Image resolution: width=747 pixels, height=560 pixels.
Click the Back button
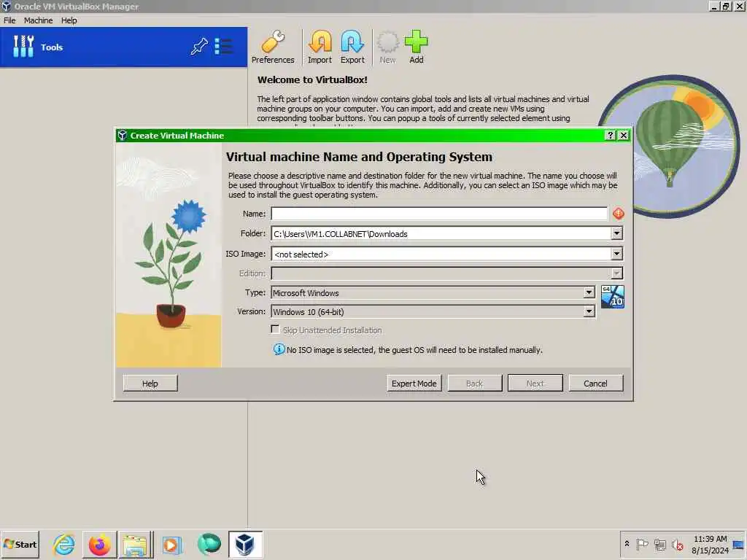(x=474, y=384)
